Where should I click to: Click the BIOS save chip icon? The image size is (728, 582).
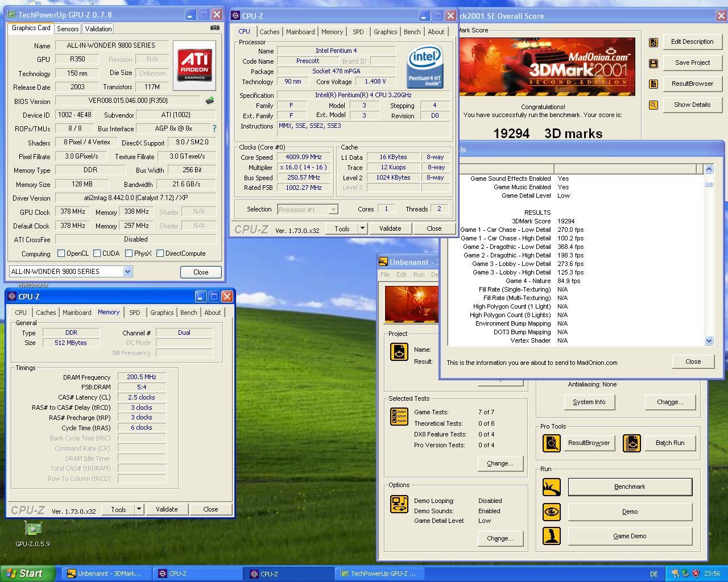click(210, 101)
